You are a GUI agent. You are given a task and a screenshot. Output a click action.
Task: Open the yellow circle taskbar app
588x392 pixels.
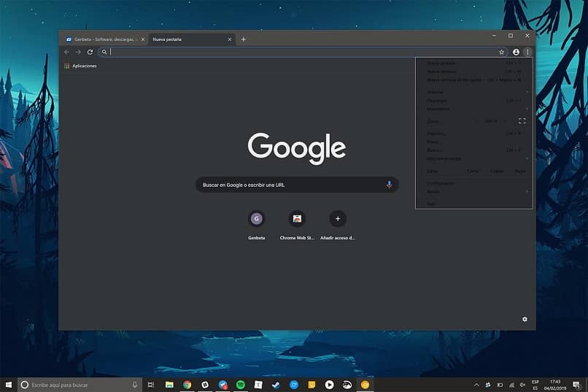point(365,385)
